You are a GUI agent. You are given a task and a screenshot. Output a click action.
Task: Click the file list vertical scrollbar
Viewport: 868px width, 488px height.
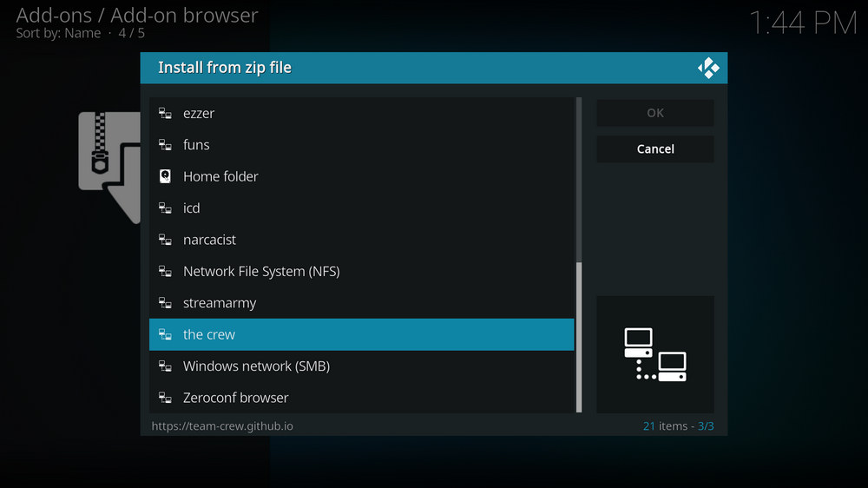pyautogui.click(x=579, y=337)
